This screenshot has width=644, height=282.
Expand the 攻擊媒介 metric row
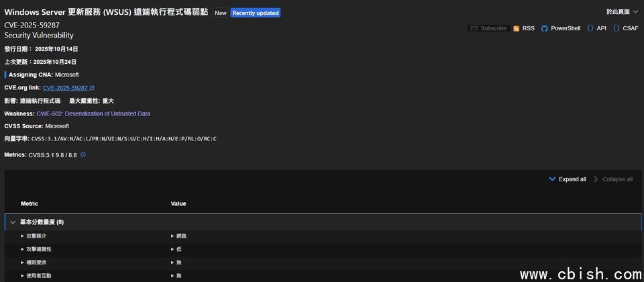point(22,236)
